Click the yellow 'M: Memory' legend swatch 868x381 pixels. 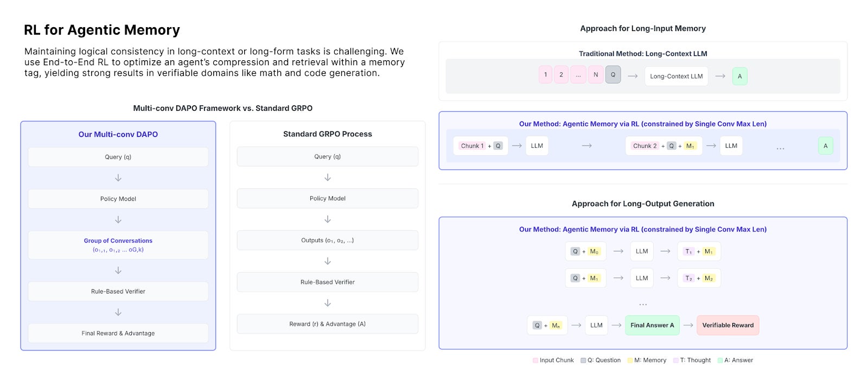pos(630,360)
